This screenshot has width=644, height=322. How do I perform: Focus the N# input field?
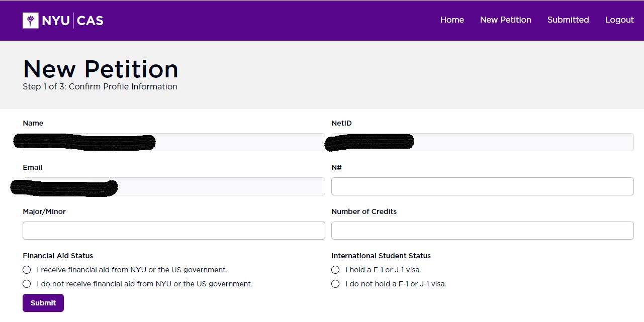482,186
